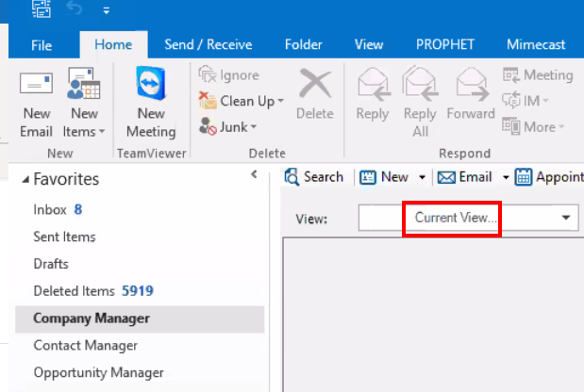Click the New Email icon
Screen dimensions: 584x392
36,83
